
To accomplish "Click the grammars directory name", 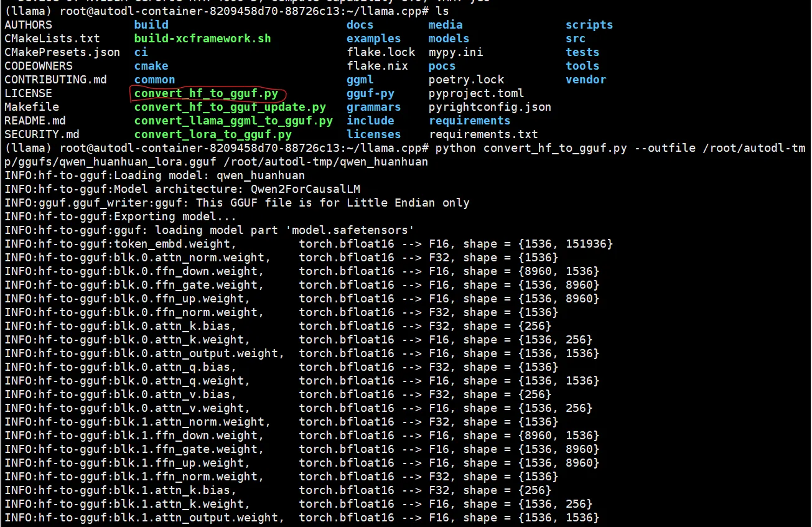I will click(x=374, y=107).
